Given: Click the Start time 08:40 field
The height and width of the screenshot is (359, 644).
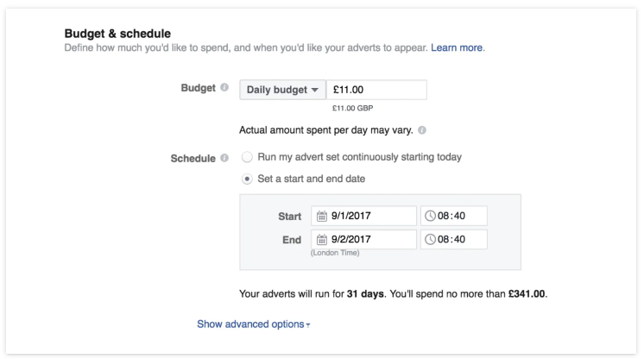Looking at the screenshot, I should coord(461,217).
